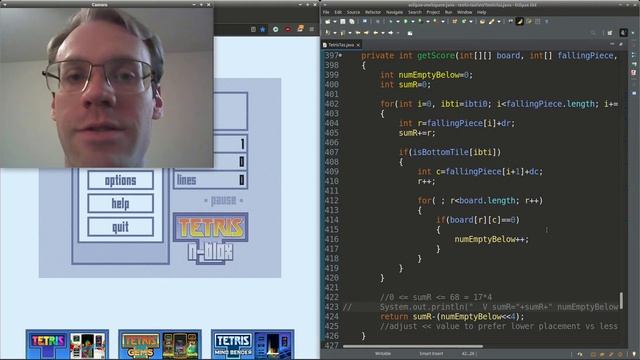
Task: Expand the New Java Class dropdown arrow
Action: point(471,22)
